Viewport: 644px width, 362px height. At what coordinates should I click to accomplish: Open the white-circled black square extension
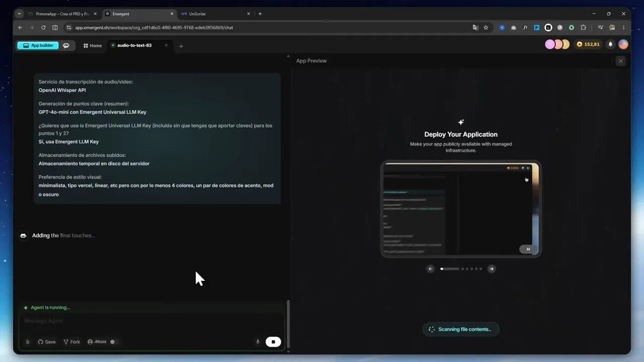tap(548, 28)
